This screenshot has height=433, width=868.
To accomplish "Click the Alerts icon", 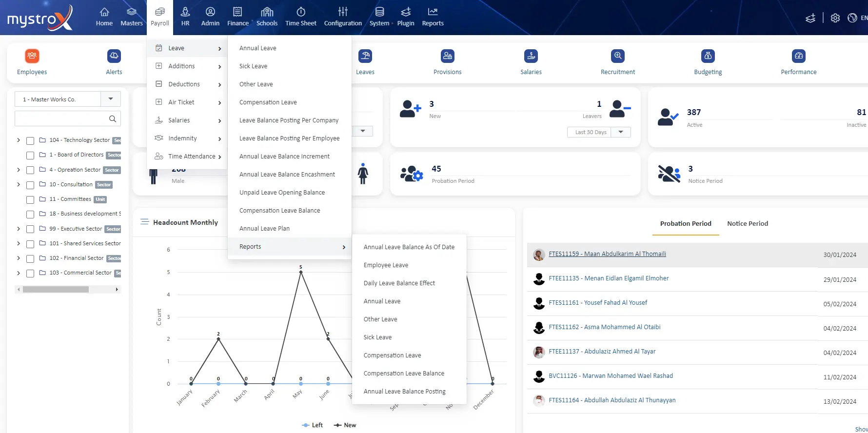I will click(114, 56).
